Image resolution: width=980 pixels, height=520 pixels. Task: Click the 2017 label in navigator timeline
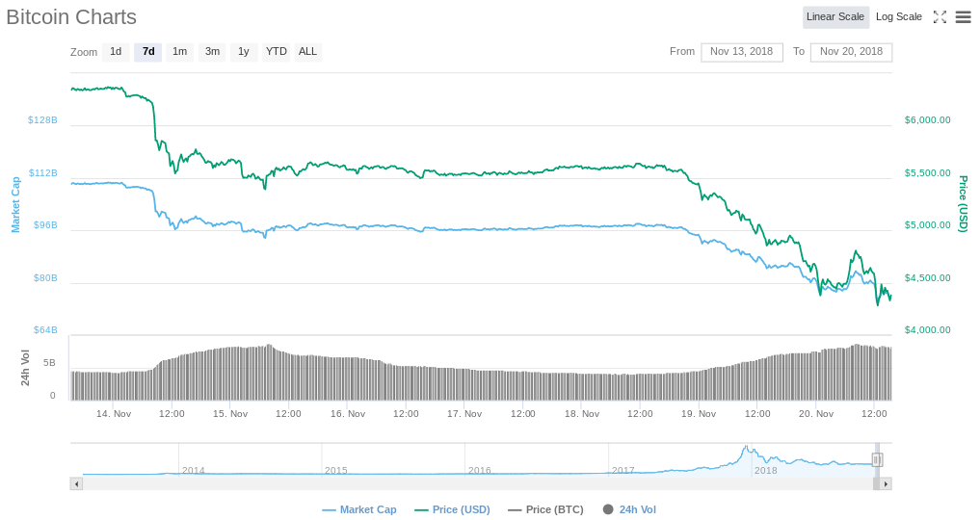(623, 470)
